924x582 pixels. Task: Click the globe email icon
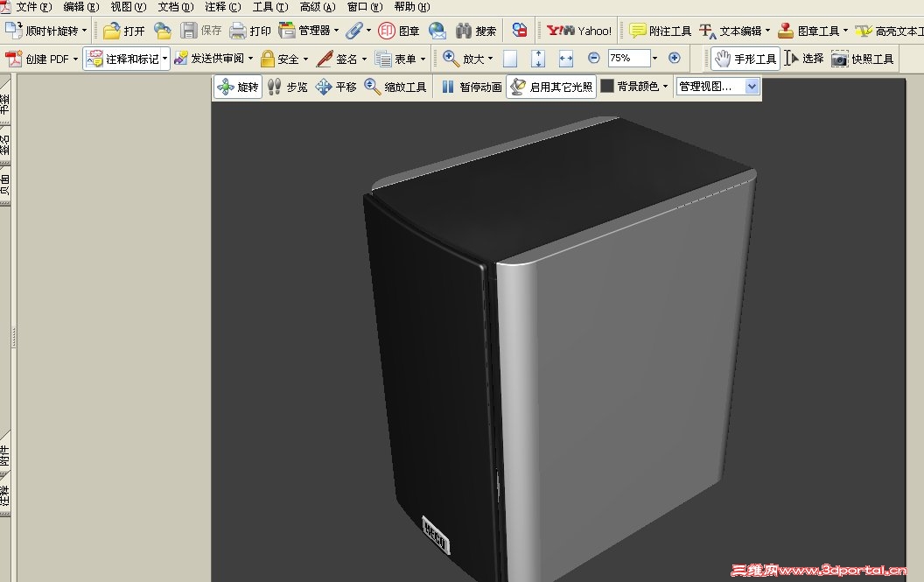pos(437,31)
